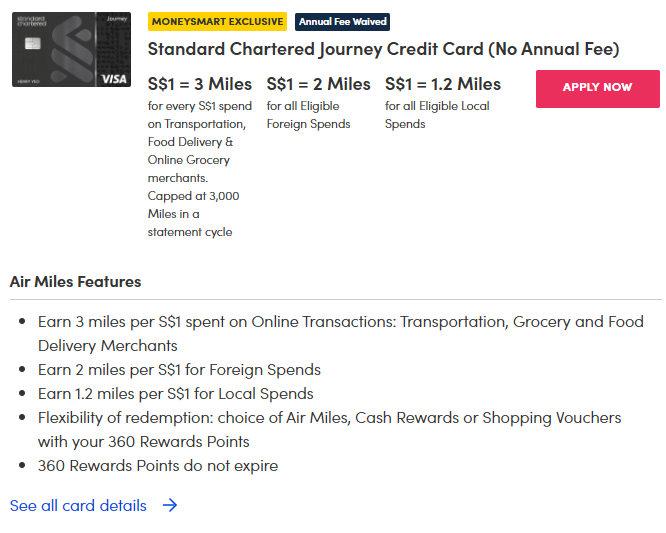The height and width of the screenshot is (533, 666).
Task: Click the arrow icon beside See all card details
Action: 170,505
